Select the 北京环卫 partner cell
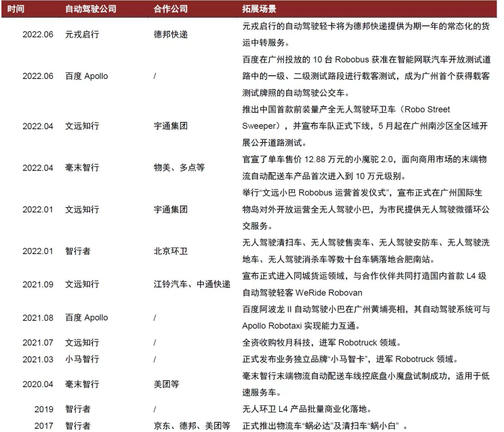The image size is (504, 432). (171, 251)
